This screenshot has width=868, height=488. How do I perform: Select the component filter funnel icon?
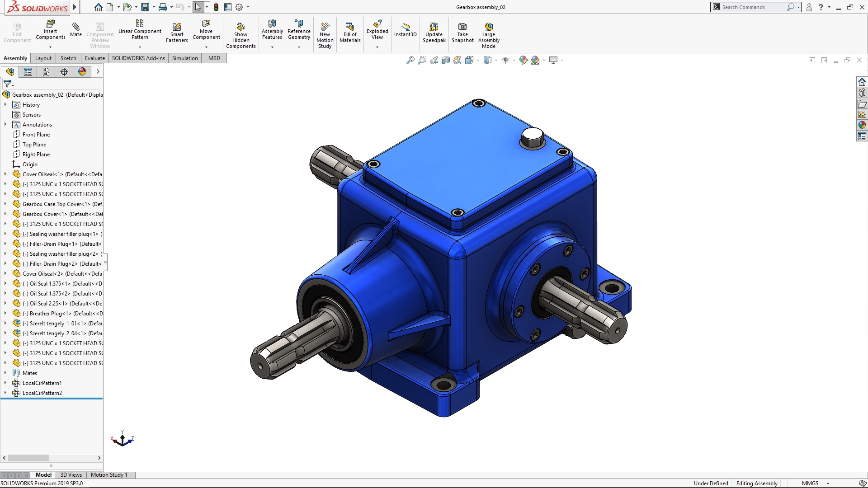[6, 84]
